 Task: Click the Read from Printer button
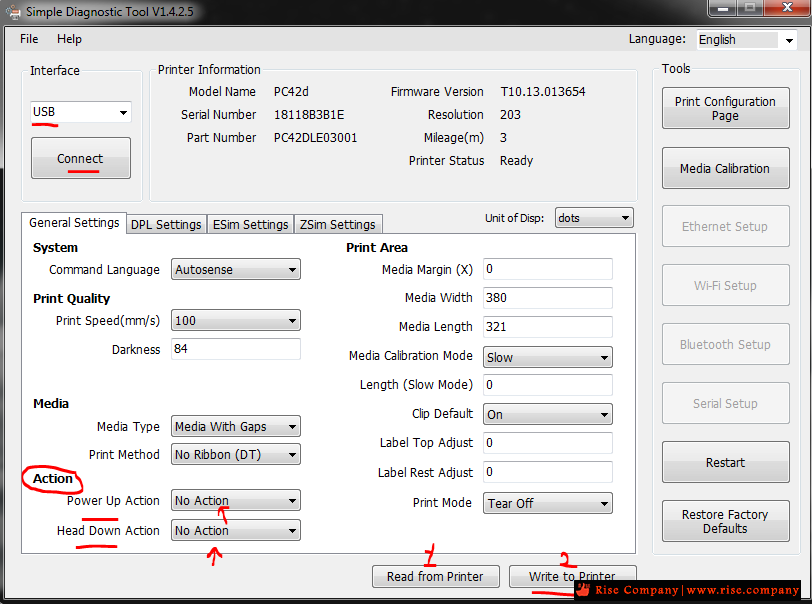tap(436, 577)
